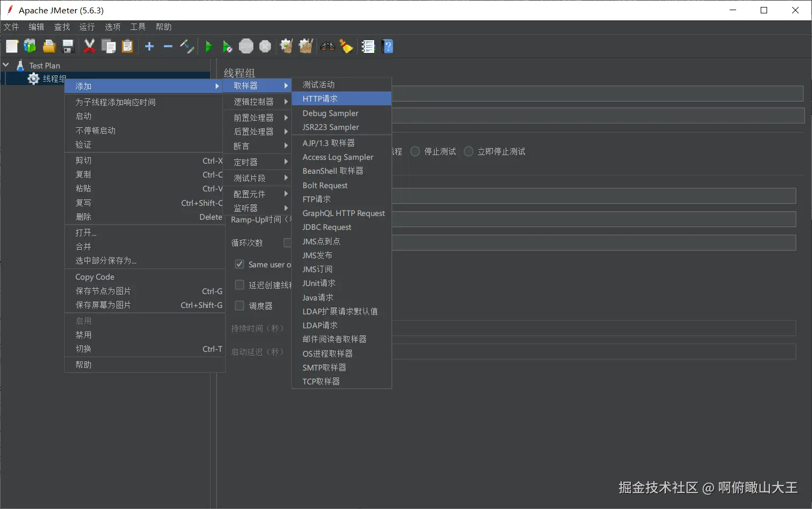The height and width of the screenshot is (509, 812).
Task: Open Help with question mark icon
Action: [388, 47]
